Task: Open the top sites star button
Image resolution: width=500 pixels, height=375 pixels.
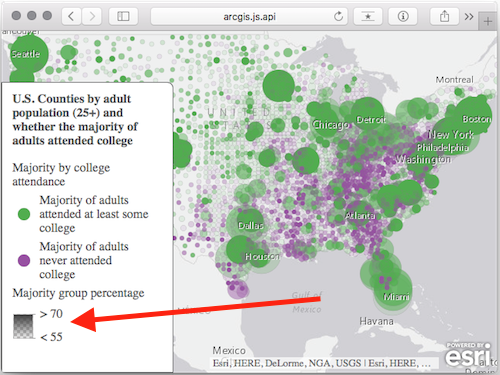Action: 368,16
